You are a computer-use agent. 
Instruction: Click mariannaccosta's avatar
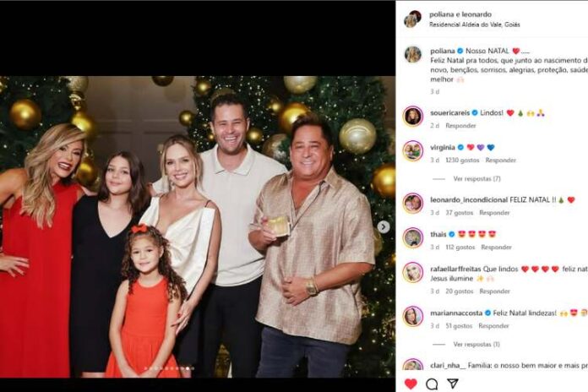tap(412, 316)
